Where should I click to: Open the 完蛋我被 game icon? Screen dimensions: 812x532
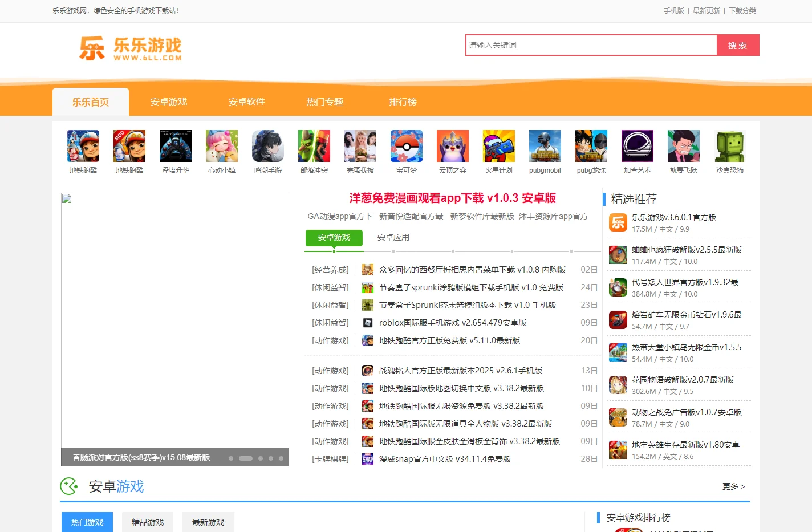[x=360, y=146]
